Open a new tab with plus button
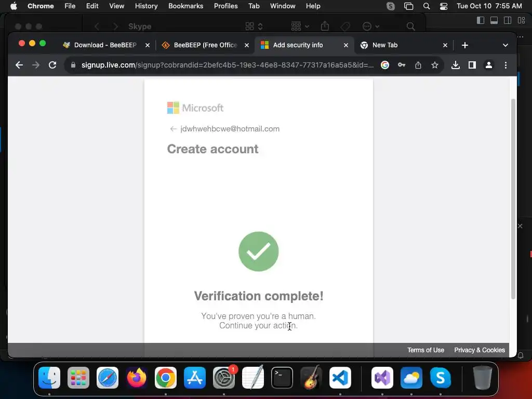The width and height of the screenshot is (532, 399). point(465,45)
